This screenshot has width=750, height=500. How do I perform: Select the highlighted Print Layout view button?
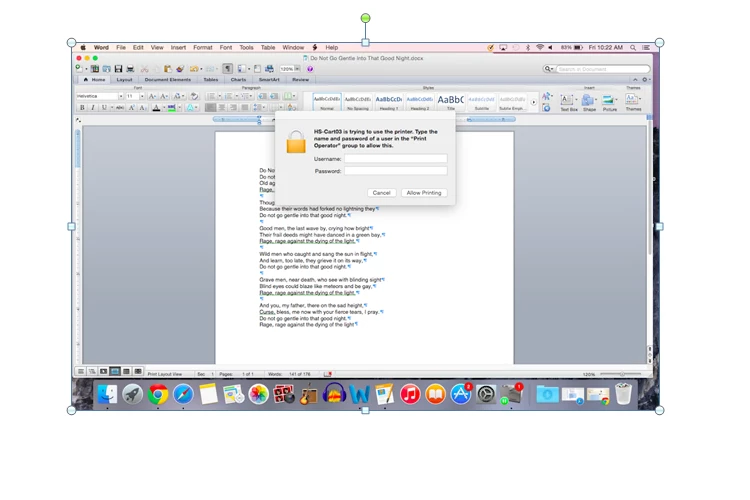pyautogui.click(x=115, y=372)
